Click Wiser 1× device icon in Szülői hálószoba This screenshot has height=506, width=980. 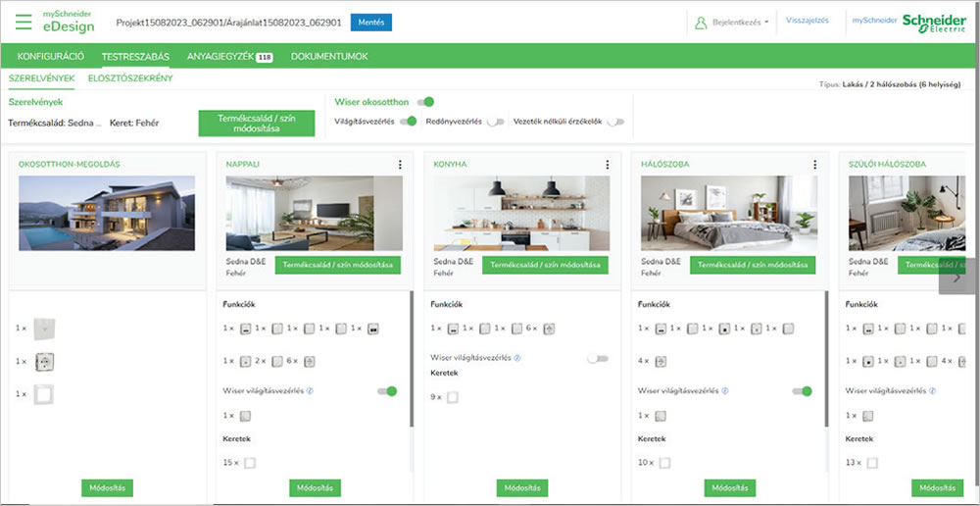point(868,416)
